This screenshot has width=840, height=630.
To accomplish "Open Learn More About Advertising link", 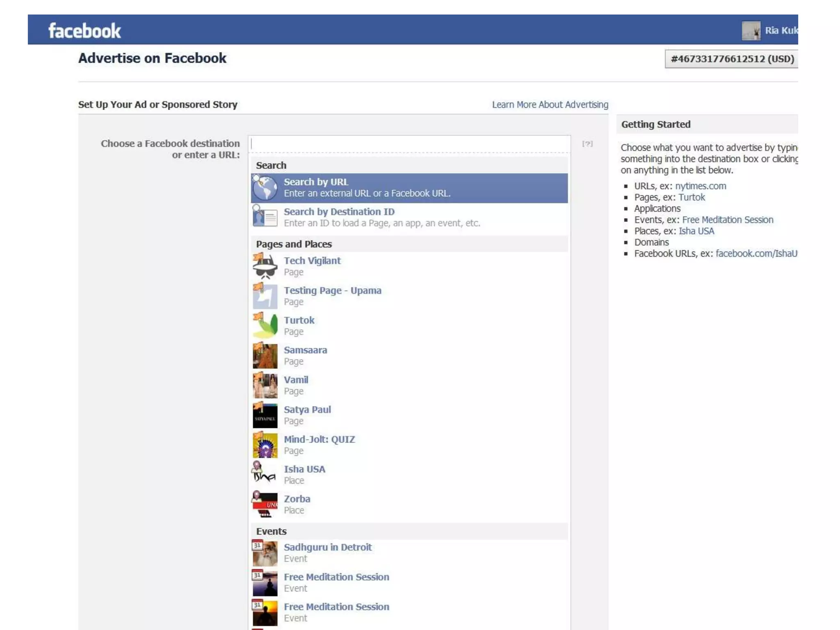I will pyautogui.click(x=550, y=105).
